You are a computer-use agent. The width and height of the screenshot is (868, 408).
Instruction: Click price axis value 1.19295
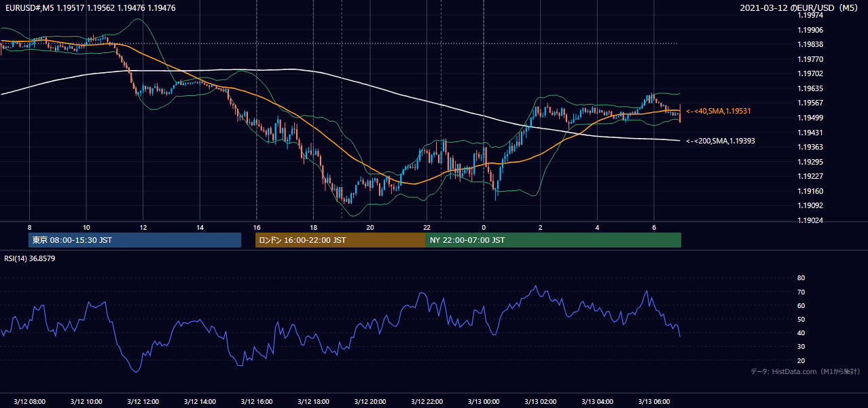click(810, 162)
